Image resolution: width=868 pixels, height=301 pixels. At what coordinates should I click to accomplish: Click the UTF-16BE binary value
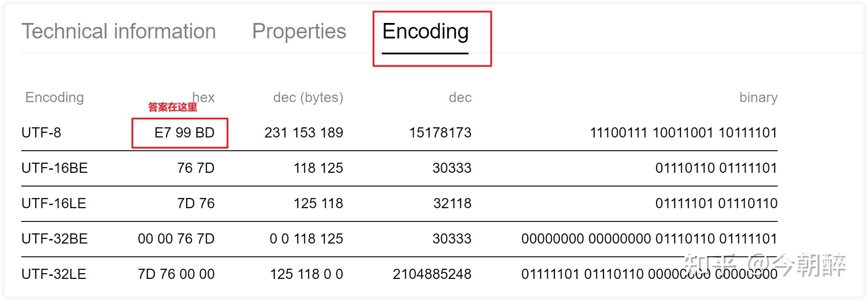(716, 168)
